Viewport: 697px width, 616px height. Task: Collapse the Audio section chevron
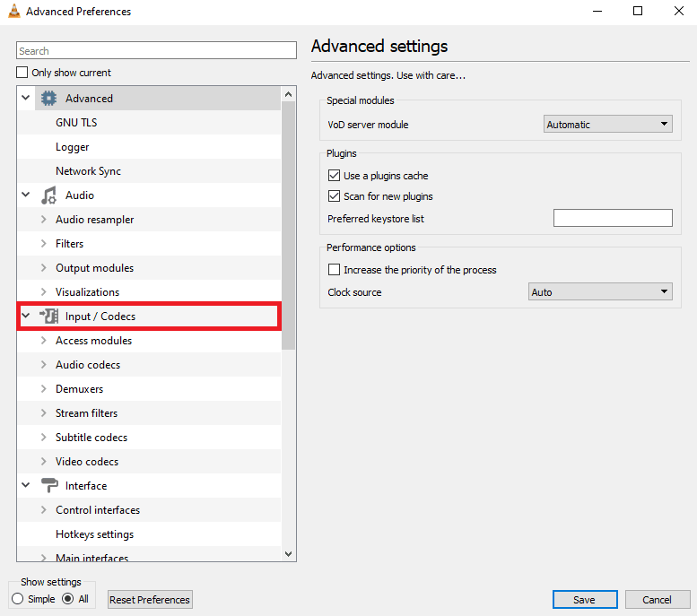[x=26, y=195]
